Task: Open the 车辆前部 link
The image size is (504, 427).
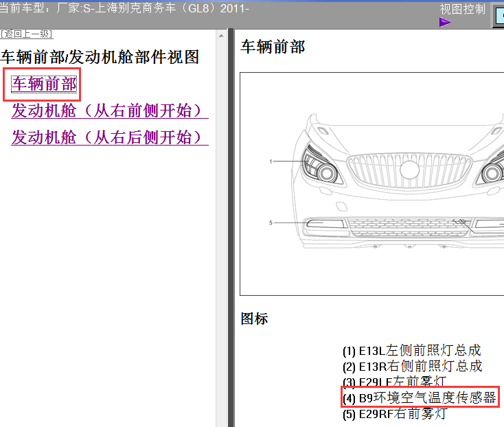Action: click(44, 84)
